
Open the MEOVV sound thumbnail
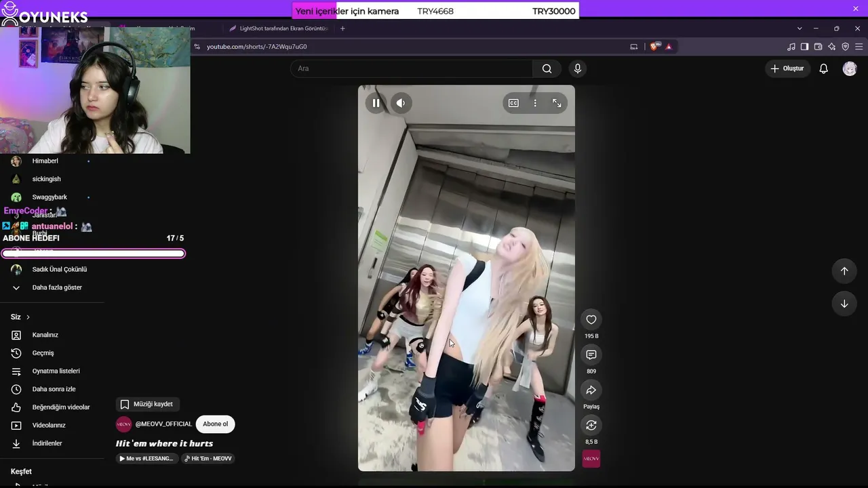click(591, 459)
